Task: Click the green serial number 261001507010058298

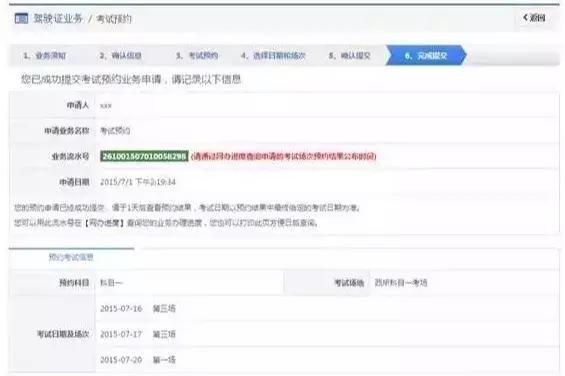Action: pos(144,156)
